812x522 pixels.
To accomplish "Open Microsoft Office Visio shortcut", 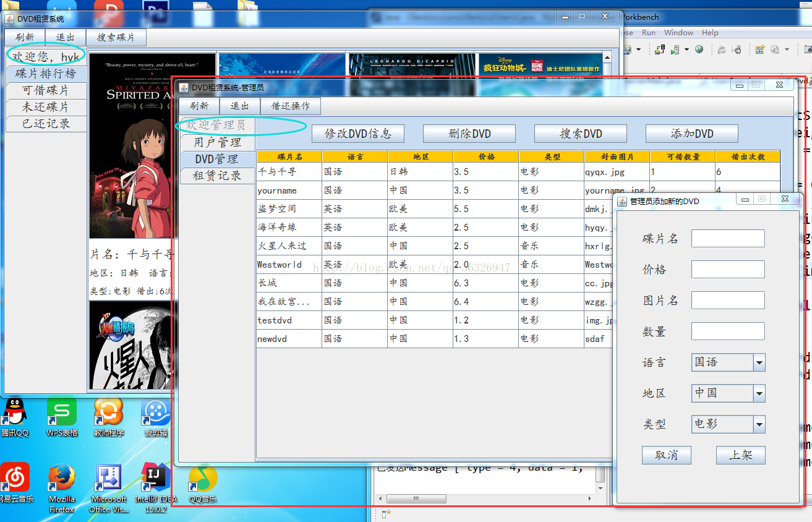I will click(109, 489).
